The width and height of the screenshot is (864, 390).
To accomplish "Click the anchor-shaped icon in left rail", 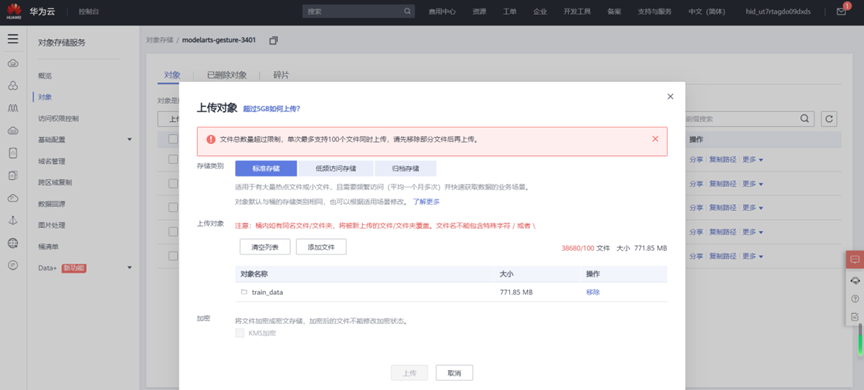I will 13,220.
